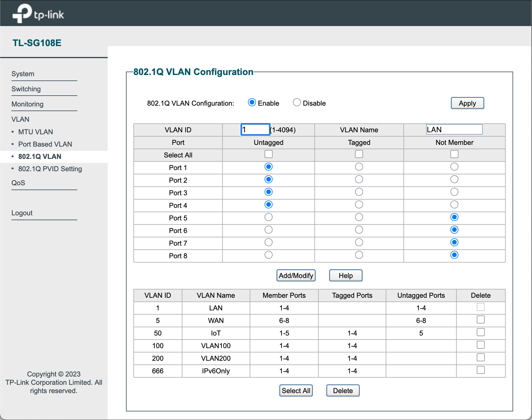
Task: Click the Add/Modify button
Action: pos(296,275)
